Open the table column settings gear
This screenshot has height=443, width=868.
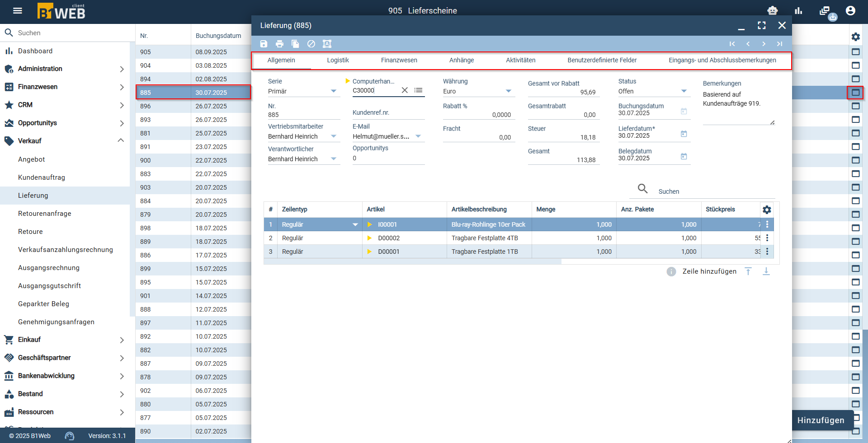tap(767, 210)
